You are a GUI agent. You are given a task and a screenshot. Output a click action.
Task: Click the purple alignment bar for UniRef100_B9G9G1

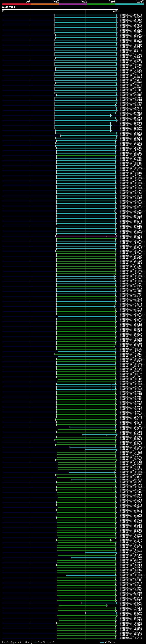coord(86,236)
